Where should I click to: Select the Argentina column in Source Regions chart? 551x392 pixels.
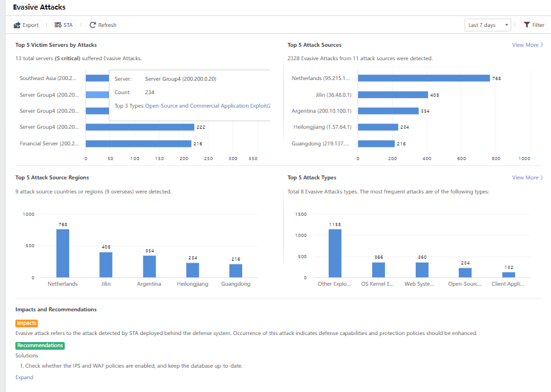[x=149, y=266]
